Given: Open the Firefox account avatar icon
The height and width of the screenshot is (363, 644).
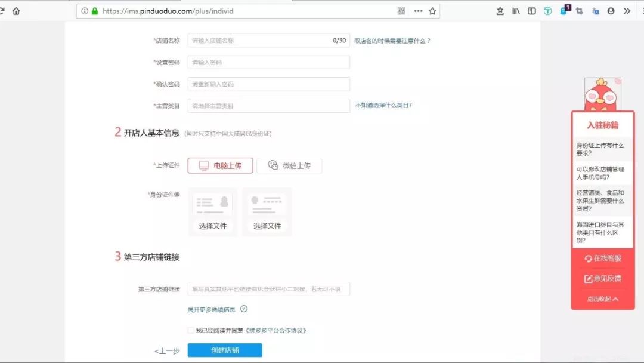Looking at the screenshot, I should coord(611,11).
